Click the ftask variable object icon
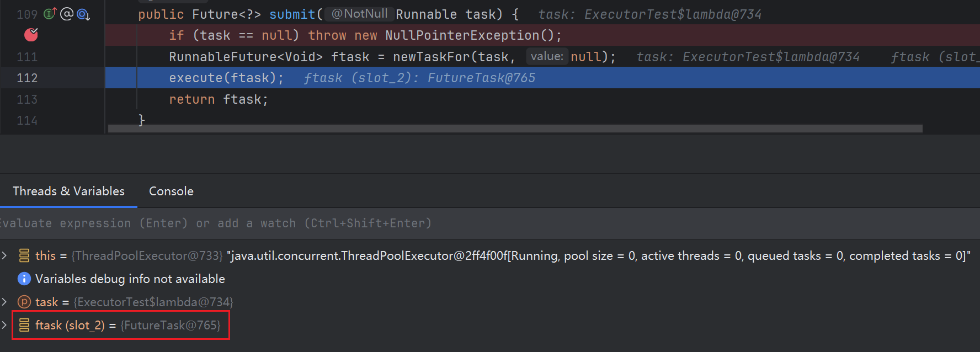Image resolution: width=980 pixels, height=352 pixels. pos(24,325)
